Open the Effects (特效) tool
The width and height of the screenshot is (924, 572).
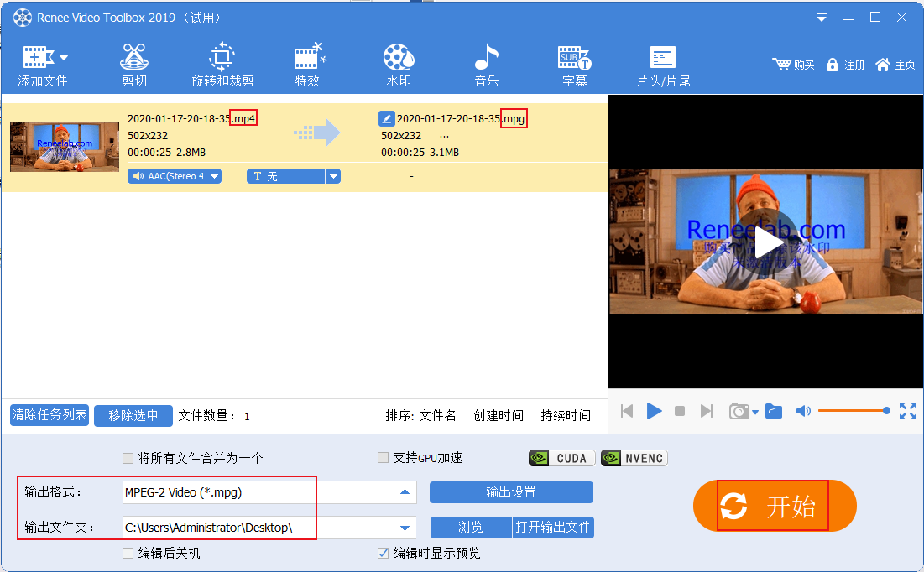[309, 65]
